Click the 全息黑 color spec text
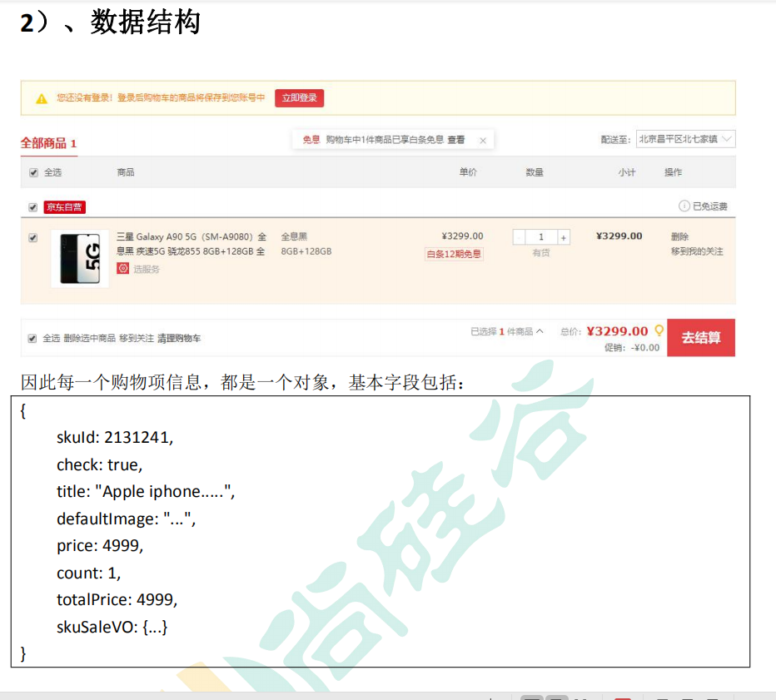Screen dimensions: 776x700 [294, 236]
